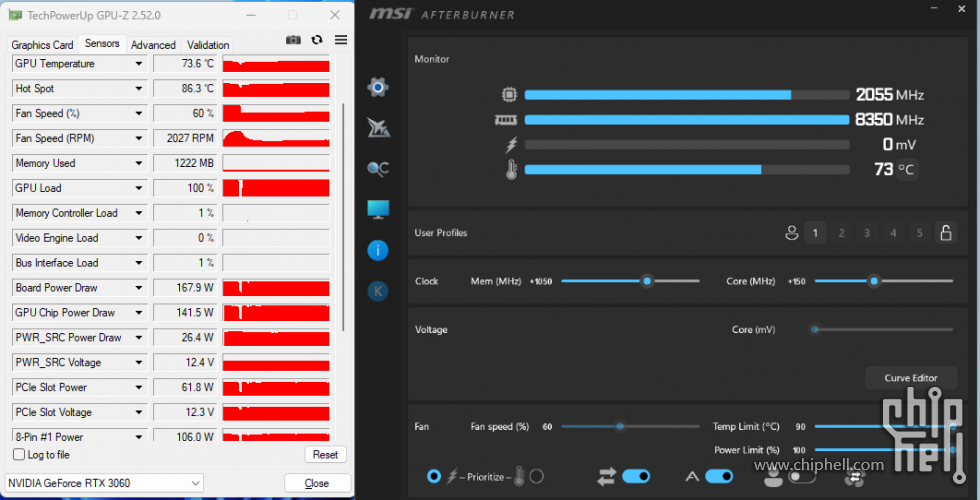980x500 pixels.
Task: Click the Board Power Draw value 167.9 W
Action: click(x=183, y=288)
